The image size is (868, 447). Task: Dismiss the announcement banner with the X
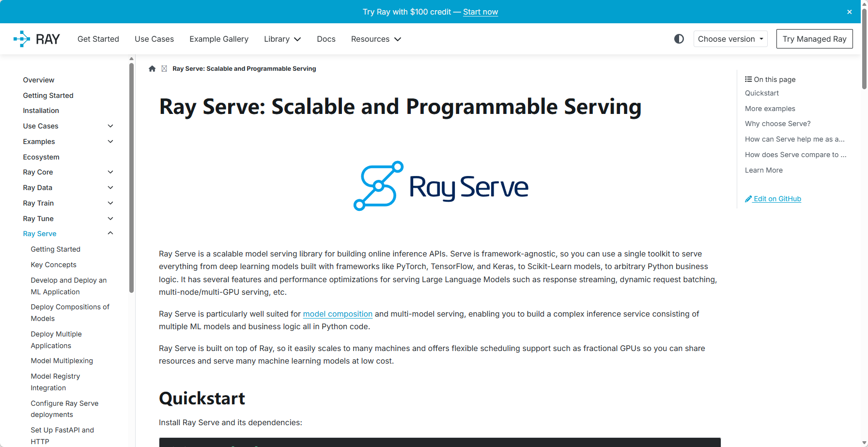(850, 12)
